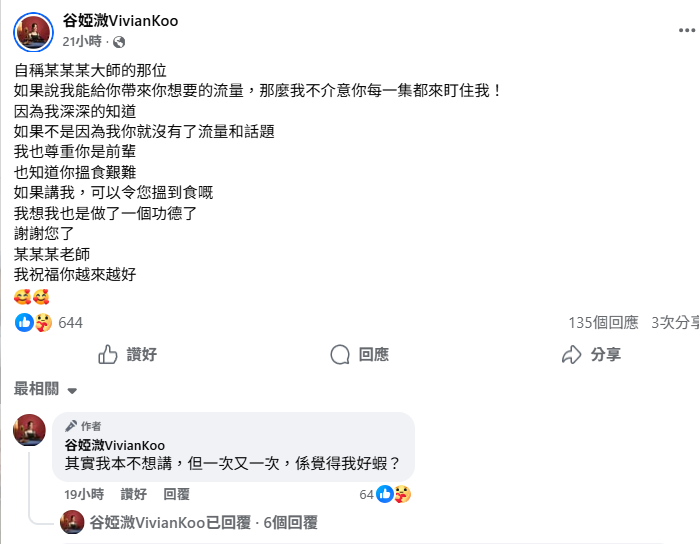The height and width of the screenshot is (544, 699).
Task: Open the 644 reactions count list
Action: click(x=70, y=323)
